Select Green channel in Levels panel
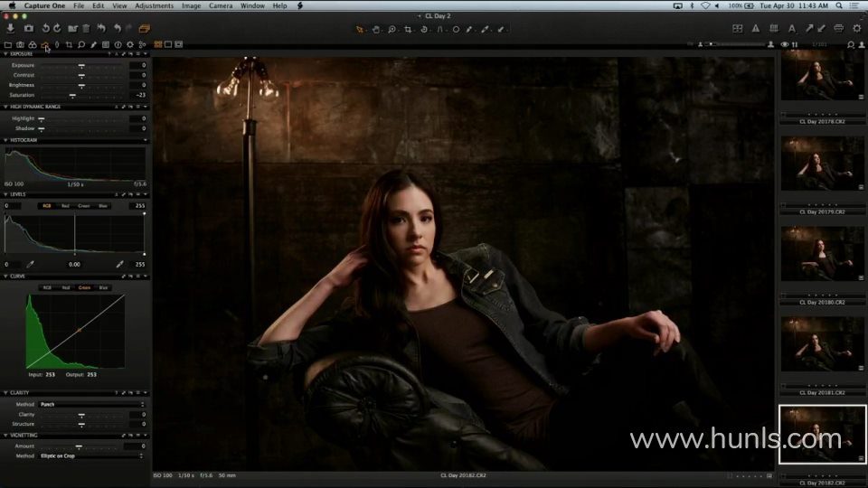The width and height of the screenshot is (868, 488). [x=83, y=206]
